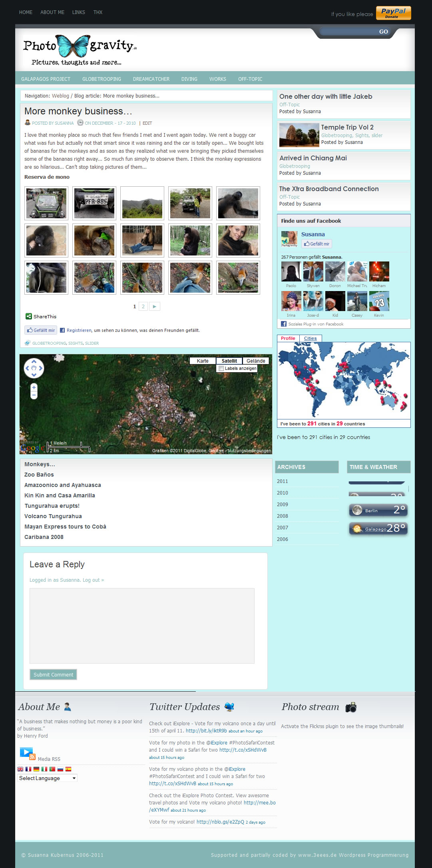Click the Berlin weather moon icon
Viewport: 432px width, 868px height.
click(x=357, y=510)
